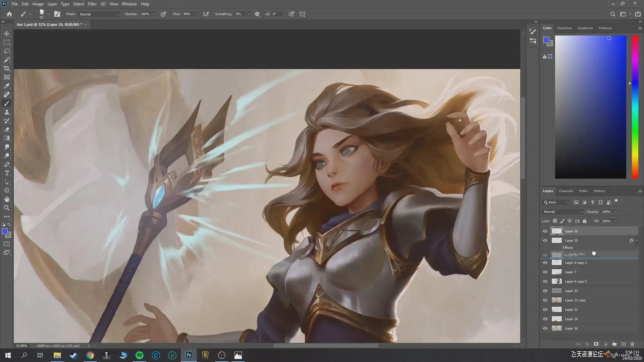Open the Swatches panel tab

coord(564,28)
